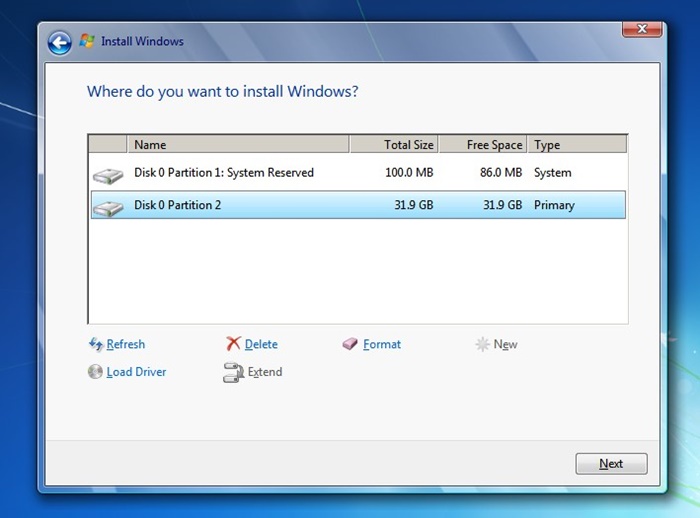Screen dimensions: 700x518
Task: Format the selected partition
Action: pyautogui.click(x=382, y=344)
